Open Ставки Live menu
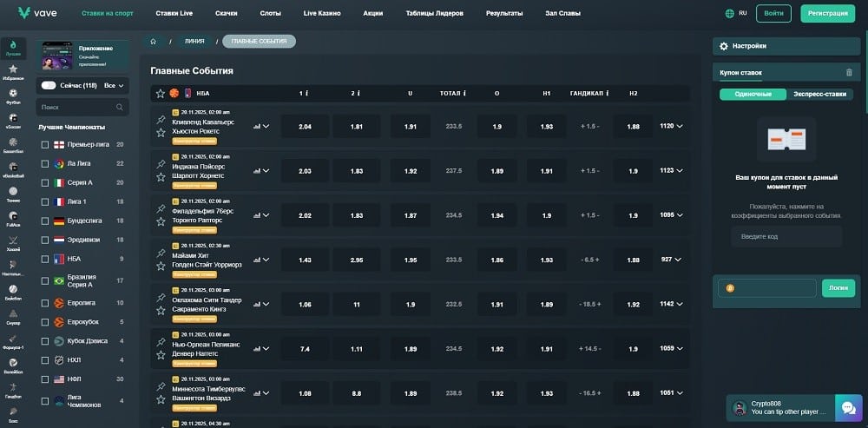The height and width of the screenshot is (428, 868). [x=174, y=13]
